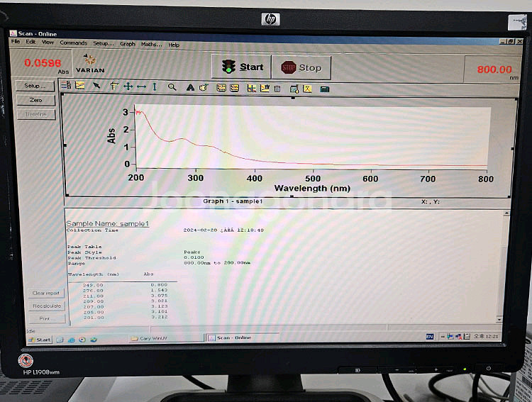
Task: Click the report scrollbar down arrow
Action: coord(499,319)
